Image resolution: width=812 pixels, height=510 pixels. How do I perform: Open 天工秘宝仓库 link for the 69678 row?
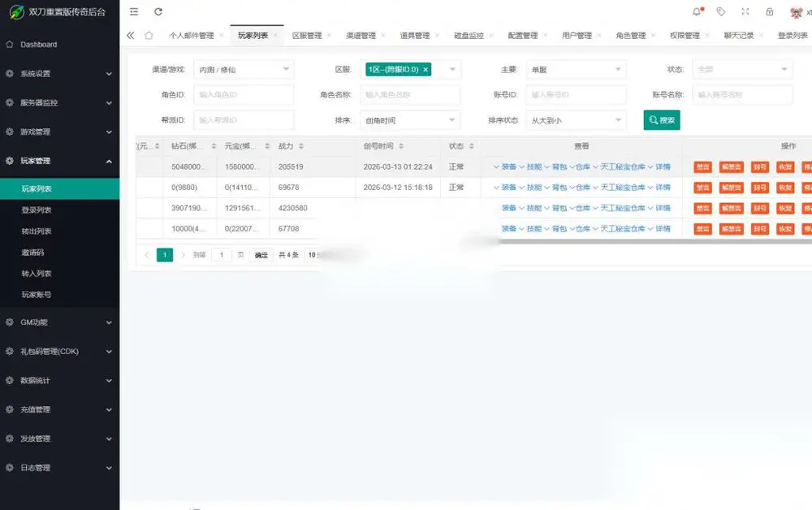(623, 188)
